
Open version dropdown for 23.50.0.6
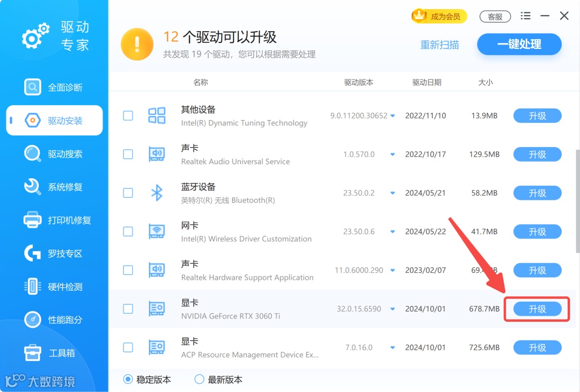[x=393, y=232]
